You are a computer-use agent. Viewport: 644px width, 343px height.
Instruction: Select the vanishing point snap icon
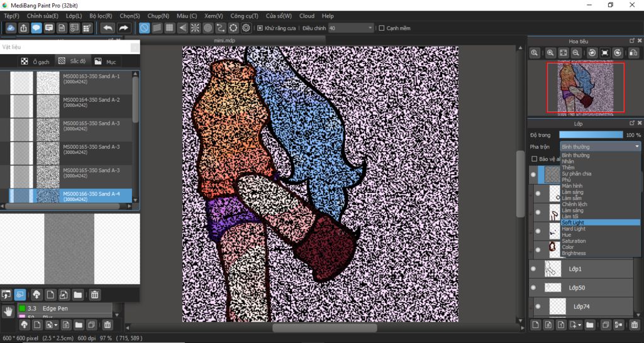pos(182,28)
